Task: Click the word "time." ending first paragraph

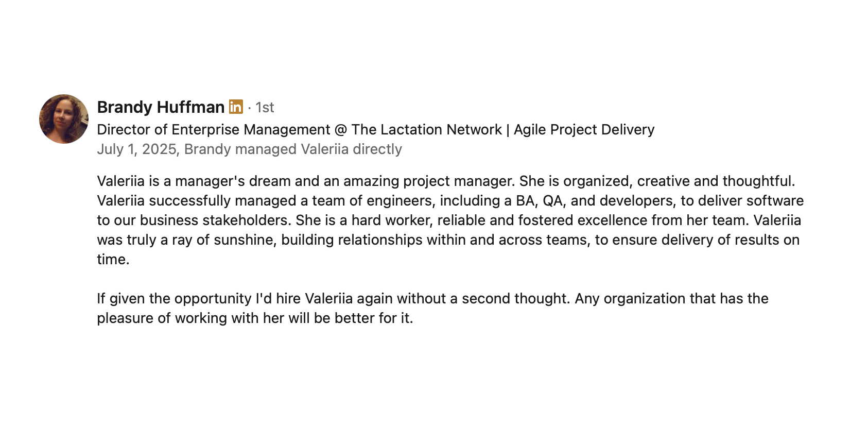Action: pos(113,260)
